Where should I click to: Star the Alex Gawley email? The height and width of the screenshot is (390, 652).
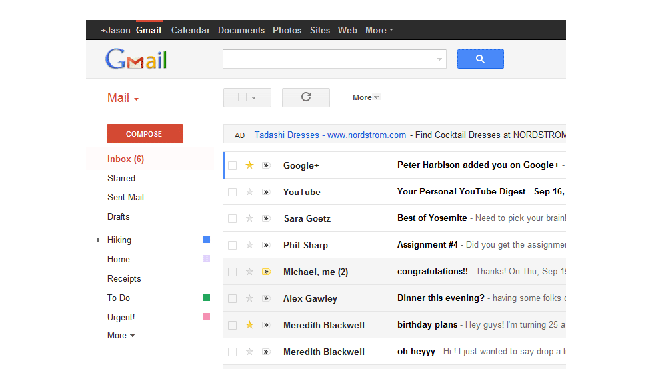[x=249, y=299]
